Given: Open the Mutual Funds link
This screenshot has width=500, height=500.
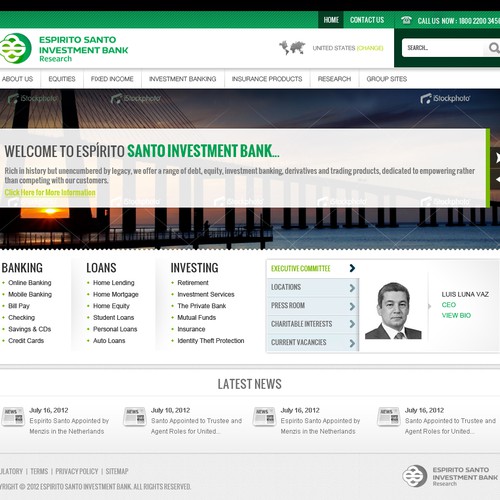Looking at the screenshot, I should click(x=197, y=317).
